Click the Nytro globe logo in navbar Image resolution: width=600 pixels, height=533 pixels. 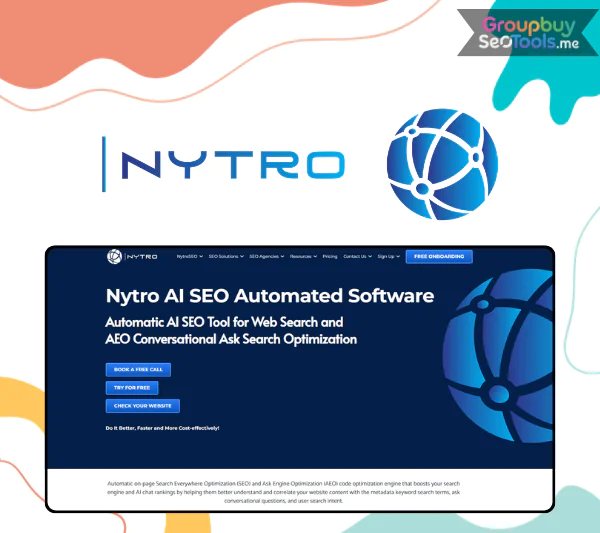pos(114,256)
